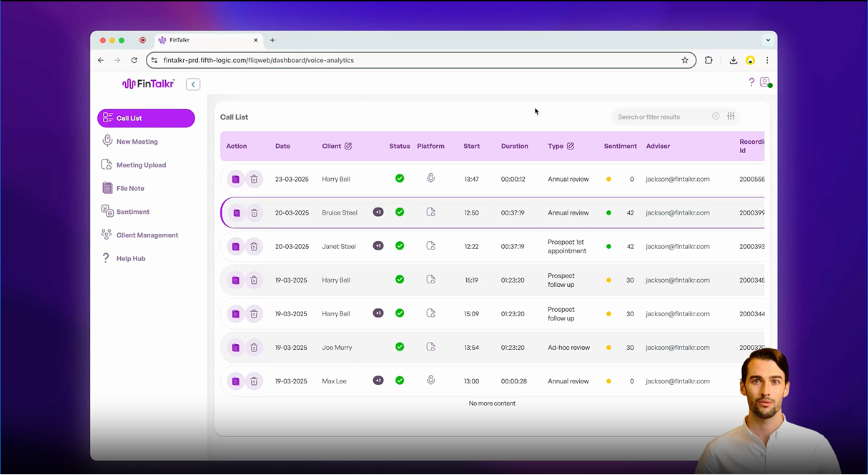Image resolution: width=868 pixels, height=475 pixels.
Task: Click green status check for Janet Steel
Action: tap(400, 246)
